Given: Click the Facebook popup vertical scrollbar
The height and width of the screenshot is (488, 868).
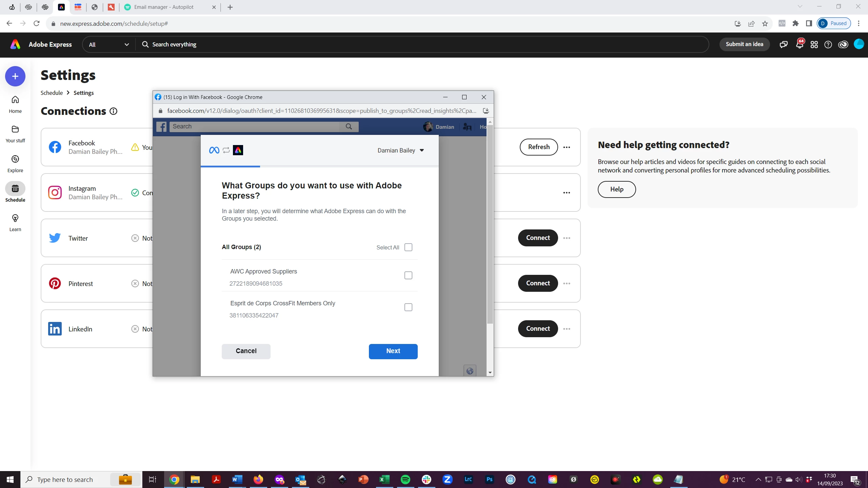Looking at the screenshot, I should (490, 224).
